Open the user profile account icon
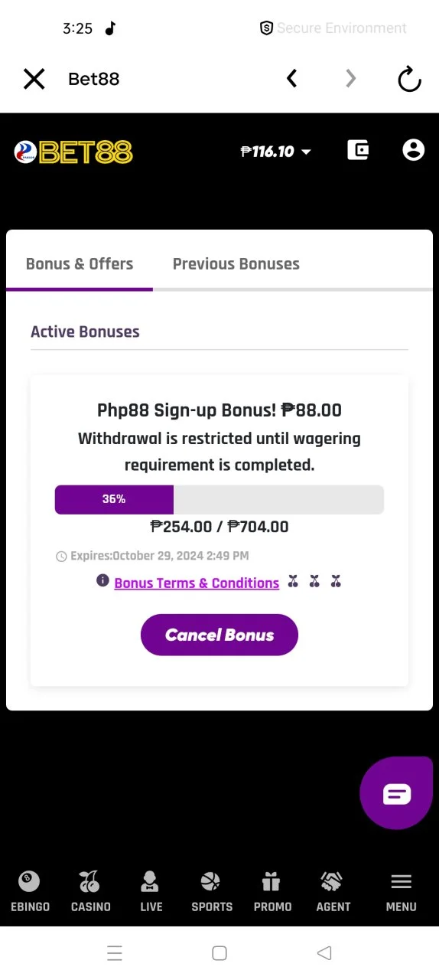439x980 pixels. coord(413,150)
